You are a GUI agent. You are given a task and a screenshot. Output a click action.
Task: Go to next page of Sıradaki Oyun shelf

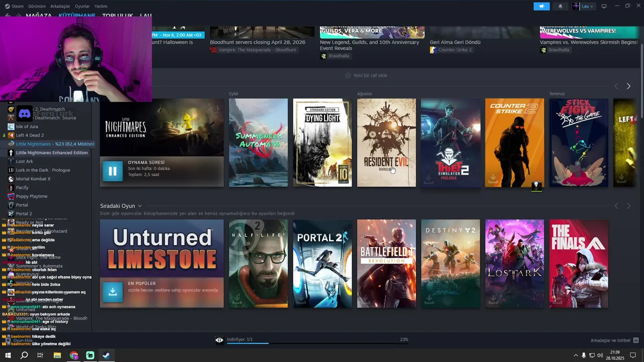point(628,206)
